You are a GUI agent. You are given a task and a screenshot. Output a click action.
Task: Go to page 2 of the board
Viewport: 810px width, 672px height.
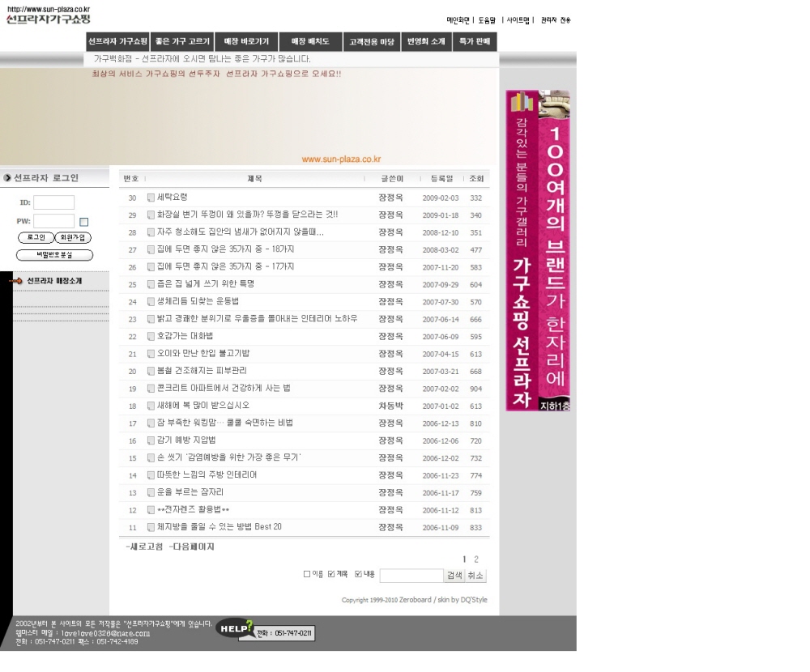[476, 559]
